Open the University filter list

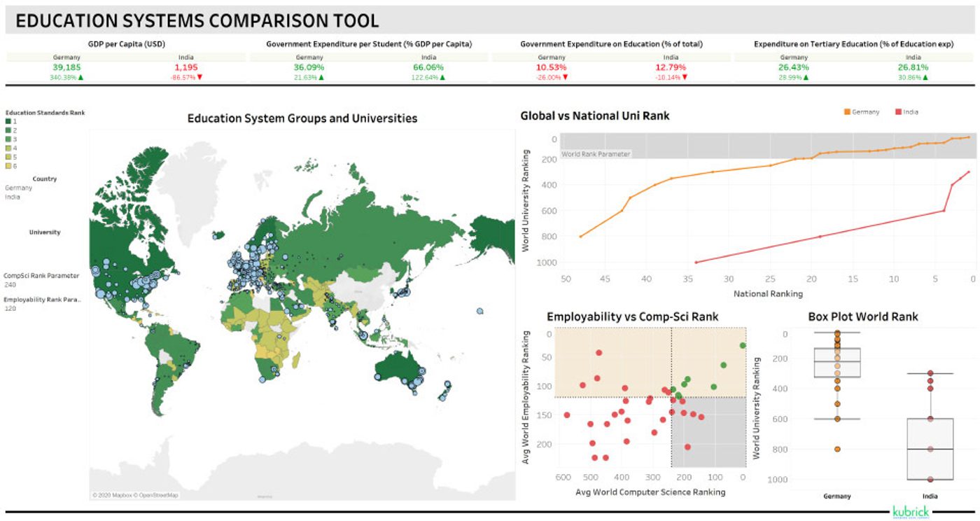click(45, 232)
